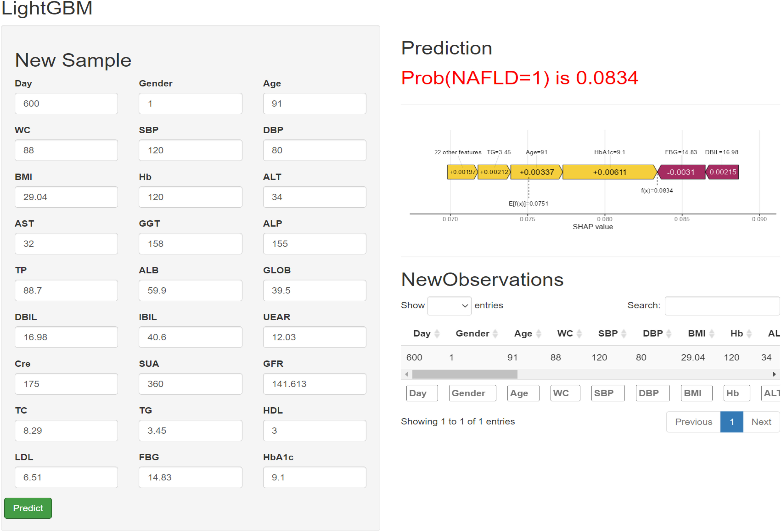Image resolution: width=783 pixels, height=532 pixels.
Task: Click 'Showing 1 to 1 of 1 entries'
Action: (x=458, y=421)
